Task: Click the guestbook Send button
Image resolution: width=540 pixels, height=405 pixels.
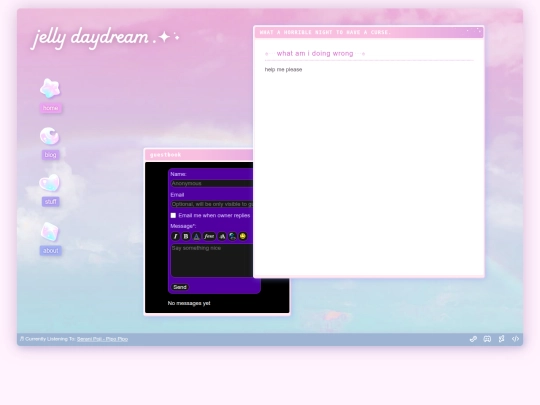Action: pos(180,287)
